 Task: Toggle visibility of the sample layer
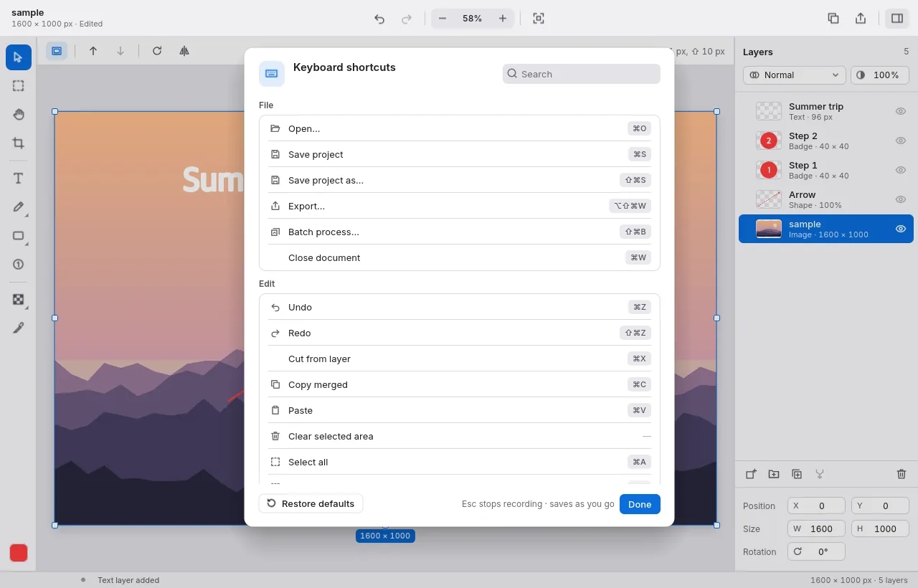click(901, 229)
